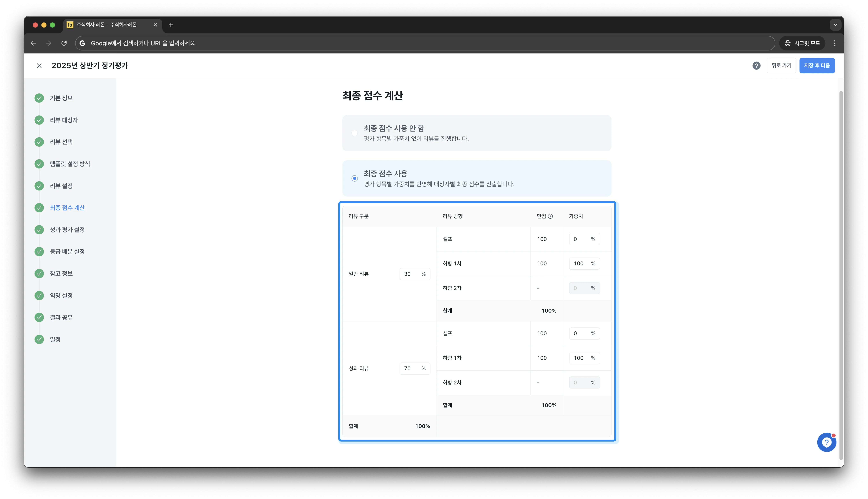868x499 pixels.
Task: Click disabled 일반 리뷰 하향 2차 weight field
Action: click(x=584, y=288)
